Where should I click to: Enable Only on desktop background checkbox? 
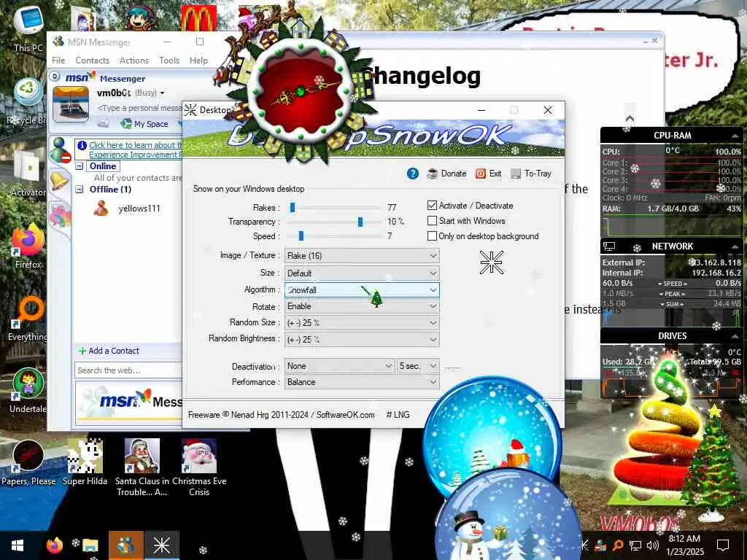click(x=432, y=236)
